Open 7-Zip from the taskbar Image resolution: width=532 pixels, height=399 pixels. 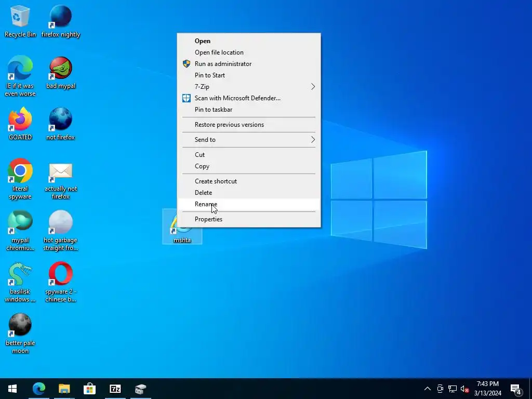pos(115,389)
